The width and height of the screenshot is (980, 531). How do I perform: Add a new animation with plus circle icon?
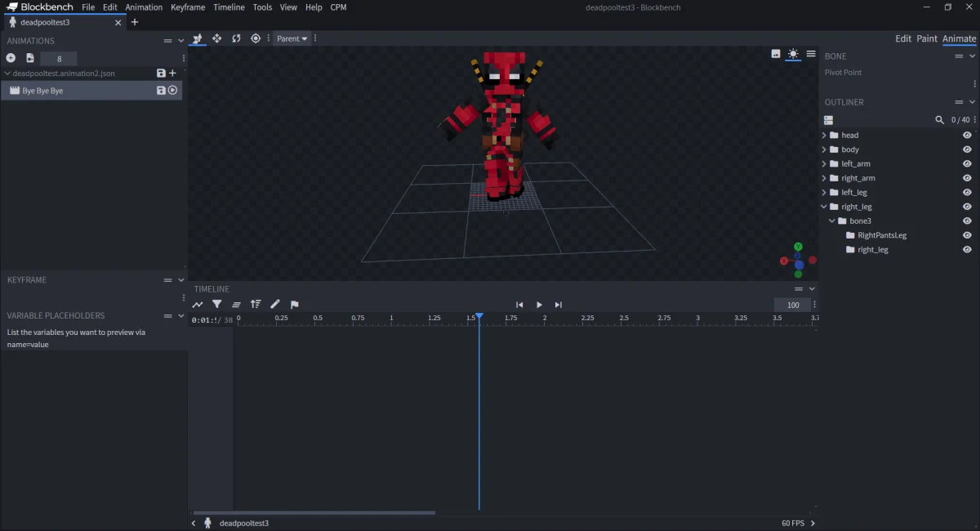[11, 58]
